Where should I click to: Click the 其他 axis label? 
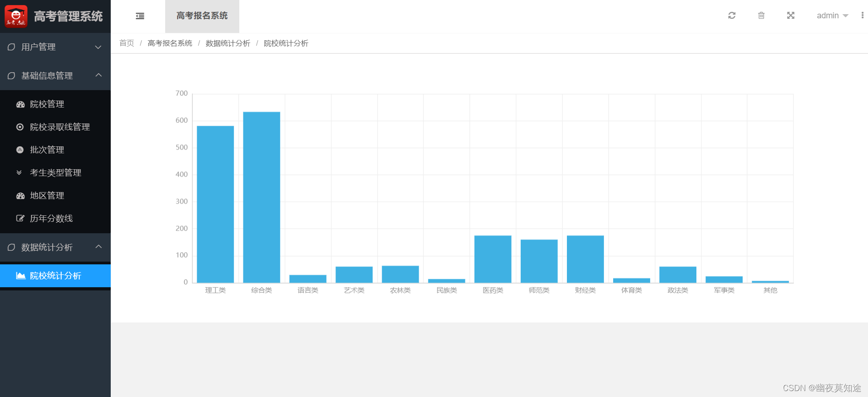pyautogui.click(x=771, y=290)
